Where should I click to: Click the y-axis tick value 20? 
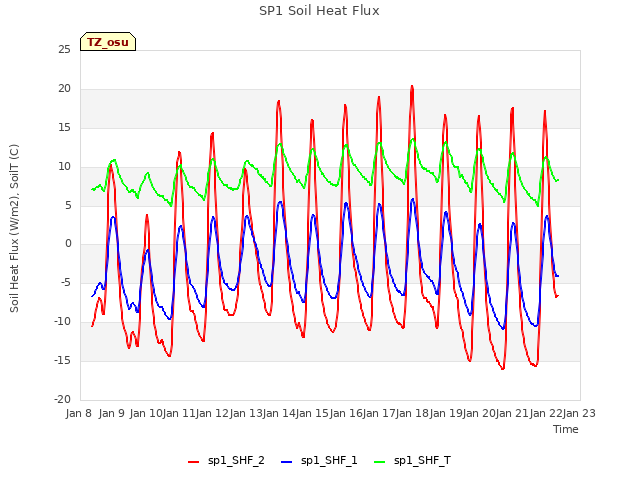pyautogui.click(x=64, y=89)
